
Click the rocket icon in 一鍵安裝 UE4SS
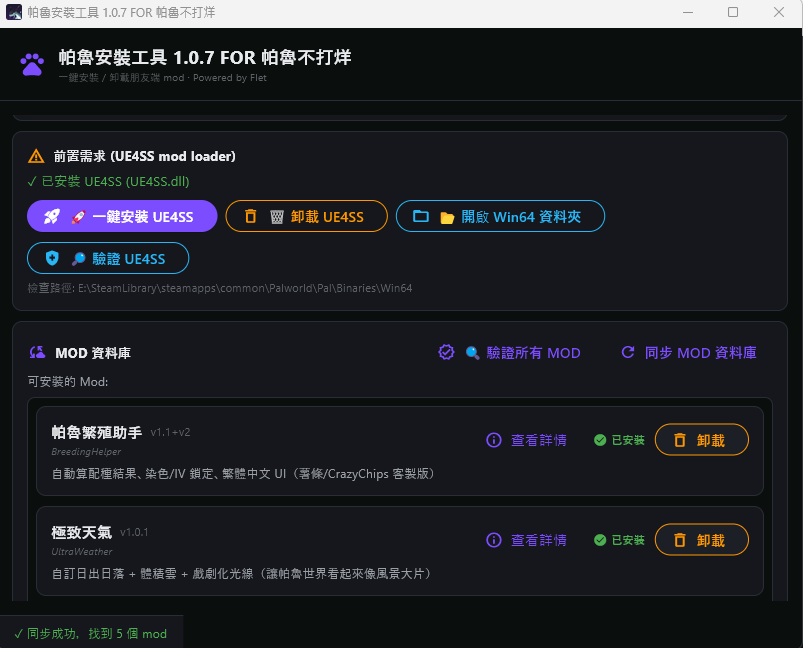click(51, 217)
